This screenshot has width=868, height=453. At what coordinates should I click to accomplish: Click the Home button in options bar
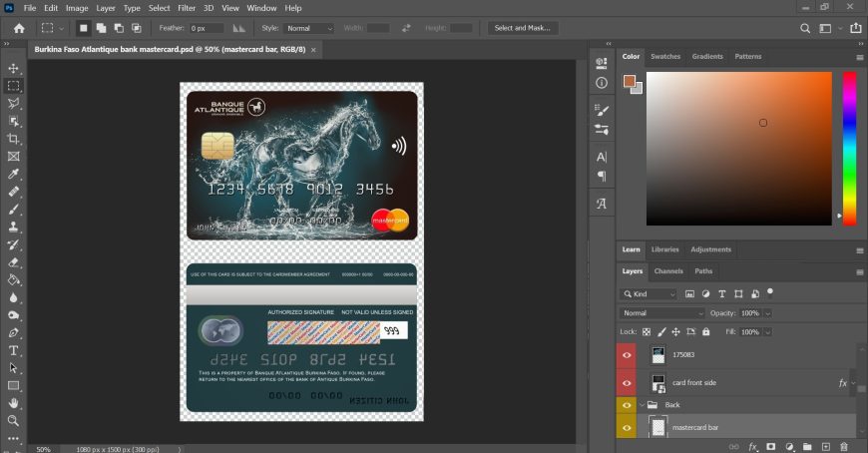pos(19,28)
